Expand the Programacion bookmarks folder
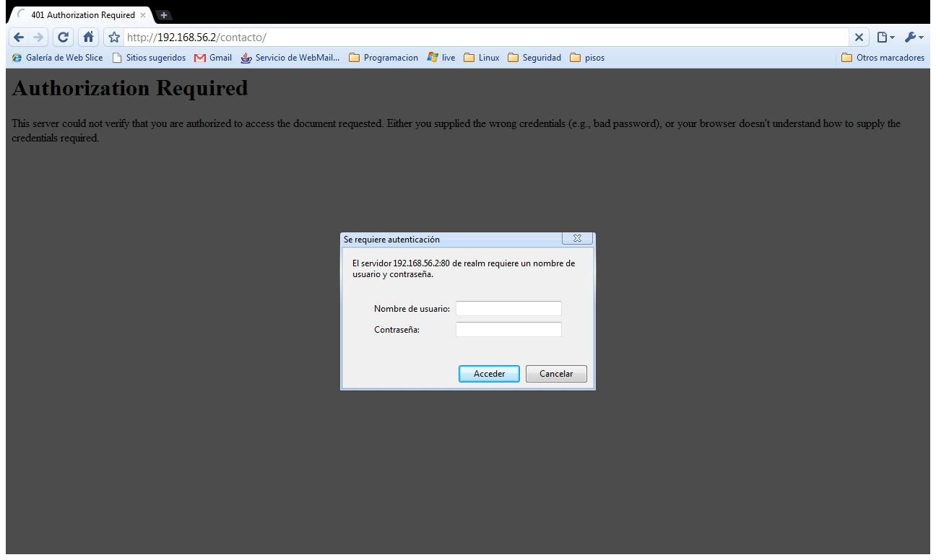 pyautogui.click(x=383, y=58)
